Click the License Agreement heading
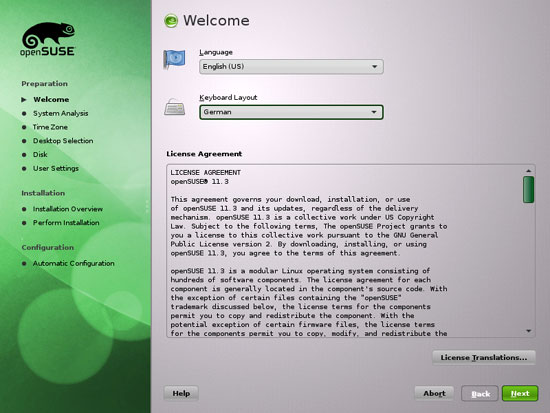Viewport: 550px width, 413px height. click(204, 154)
